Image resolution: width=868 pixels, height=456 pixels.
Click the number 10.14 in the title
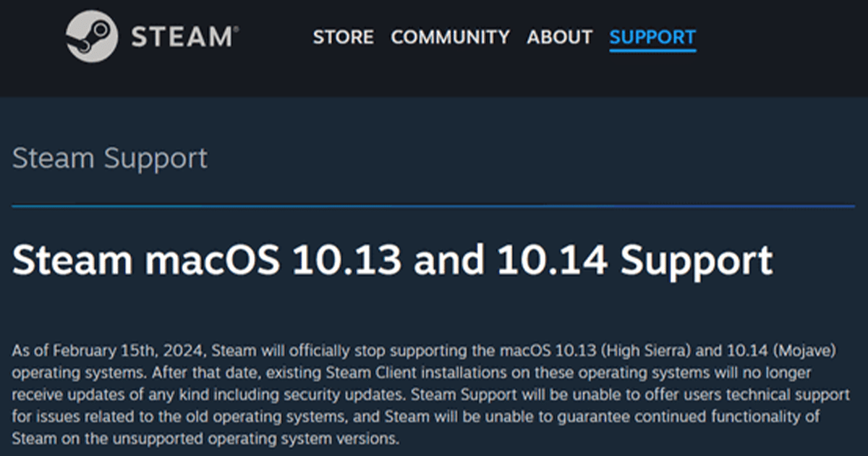tap(553, 261)
